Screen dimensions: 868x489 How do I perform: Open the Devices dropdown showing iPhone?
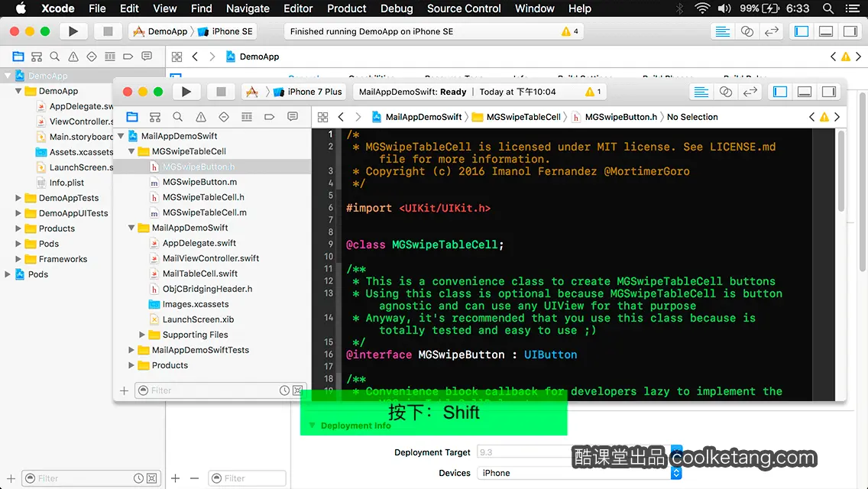[579, 473]
